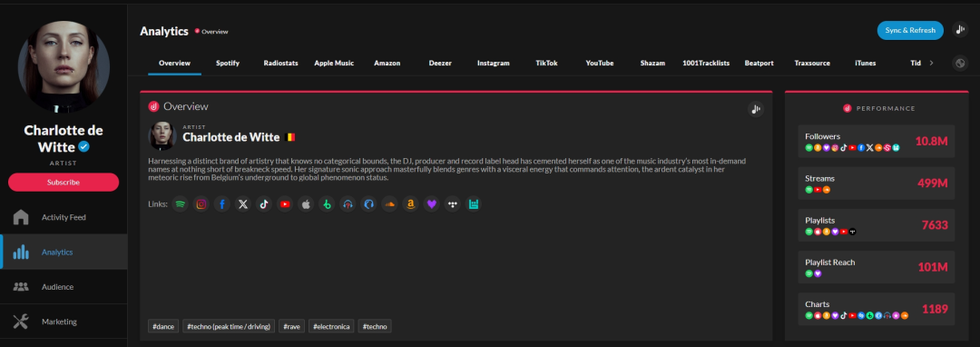
Task: Open Activity Feed in the sidebar
Action: point(64,218)
